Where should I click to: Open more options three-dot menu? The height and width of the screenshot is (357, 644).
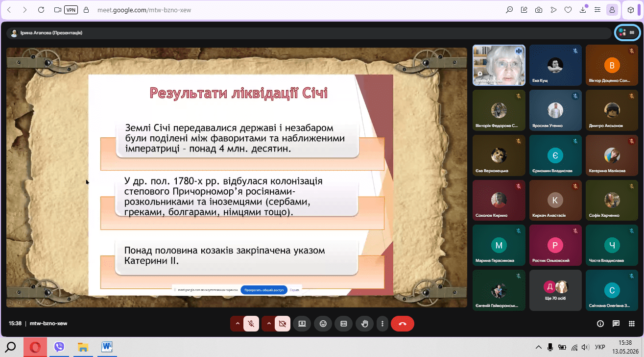(382, 324)
